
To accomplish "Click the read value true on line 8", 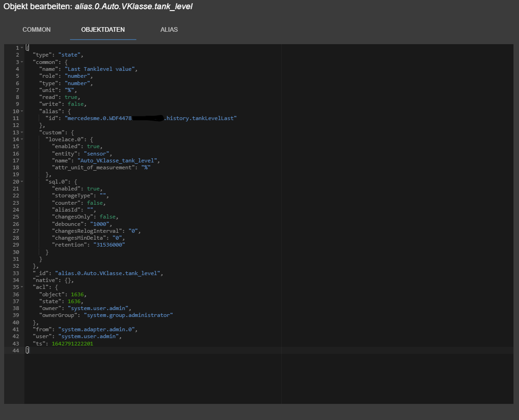I will 71,97.
